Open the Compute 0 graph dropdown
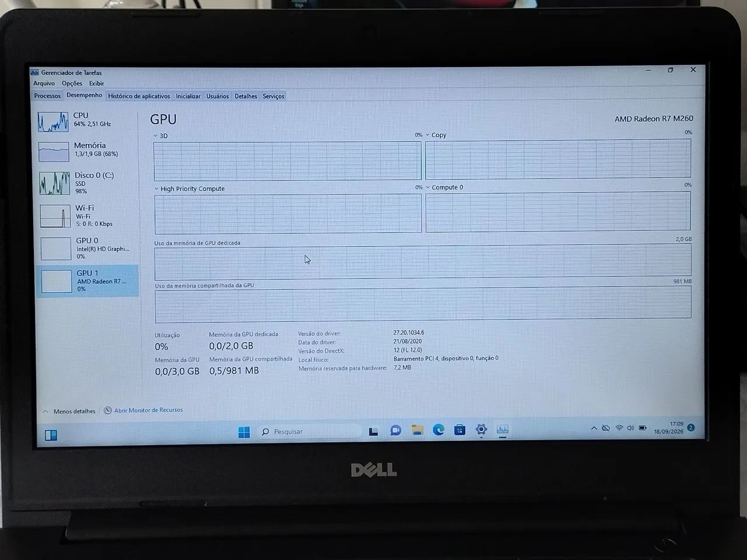Screen dimensions: 747x560 pyautogui.click(x=428, y=187)
